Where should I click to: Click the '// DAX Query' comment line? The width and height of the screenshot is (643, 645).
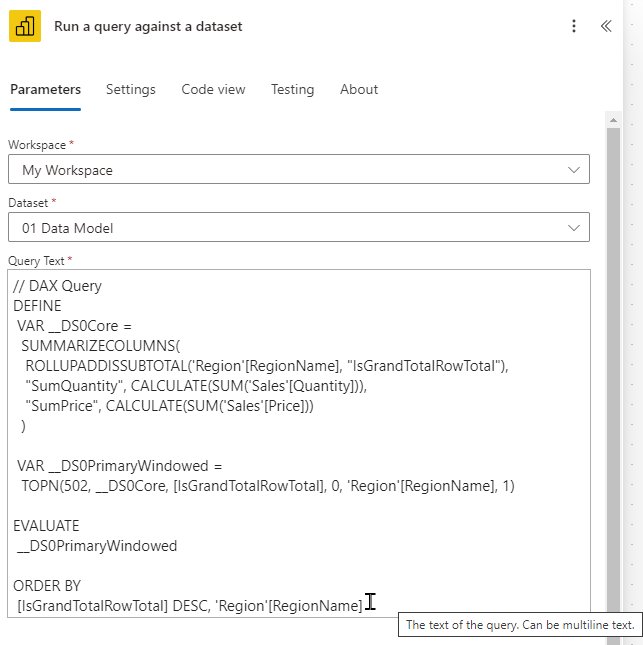58,286
